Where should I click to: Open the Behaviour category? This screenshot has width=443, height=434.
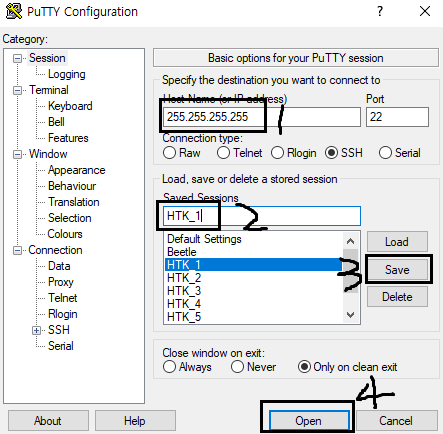click(x=72, y=186)
